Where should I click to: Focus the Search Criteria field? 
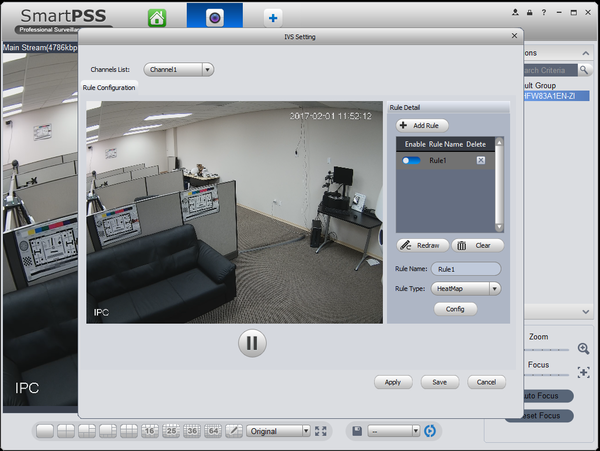click(x=550, y=70)
